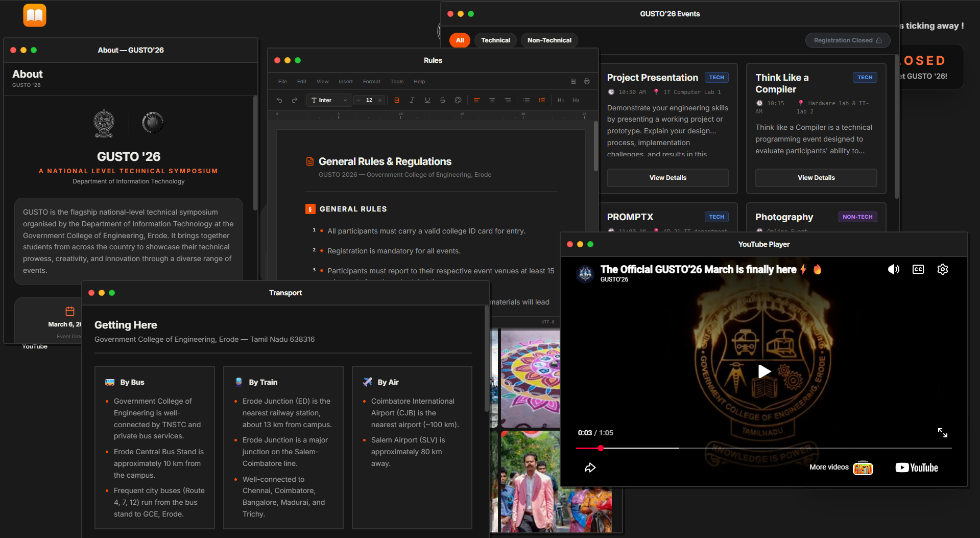980x538 pixels.
Task: Click the red progress scrubber handle
Action: [601, 448]
